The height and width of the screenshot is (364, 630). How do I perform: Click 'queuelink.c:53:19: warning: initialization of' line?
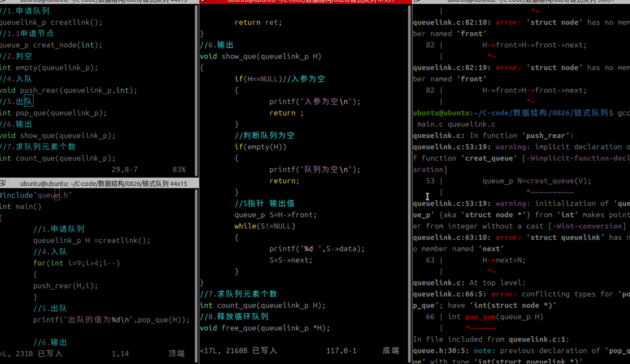coord(521,204)
